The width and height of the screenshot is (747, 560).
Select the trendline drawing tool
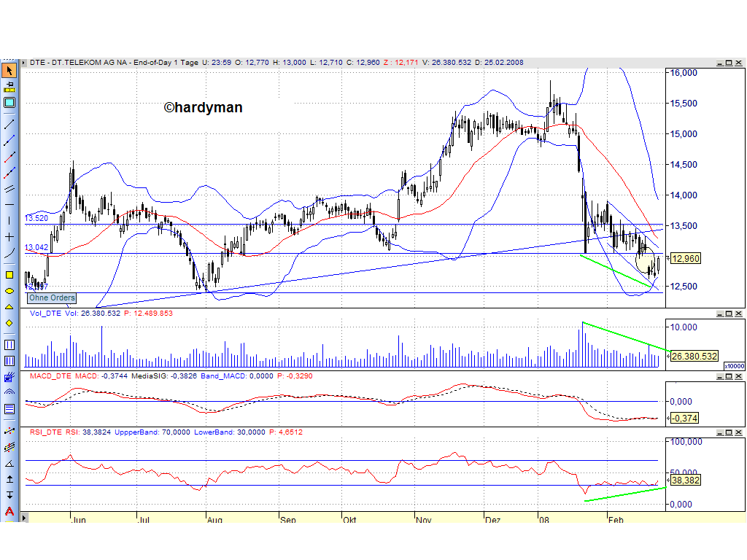pos(10,122)
